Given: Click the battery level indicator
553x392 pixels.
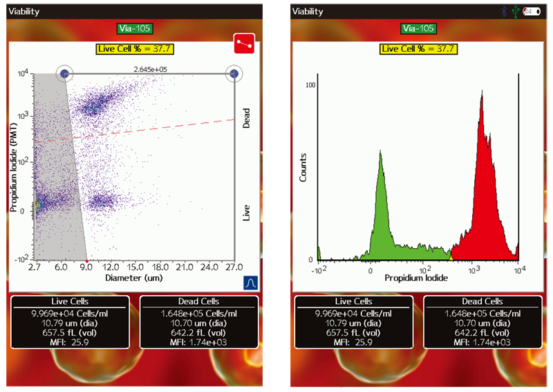Looking at the screenshot, I should click(x=532, y=11).
